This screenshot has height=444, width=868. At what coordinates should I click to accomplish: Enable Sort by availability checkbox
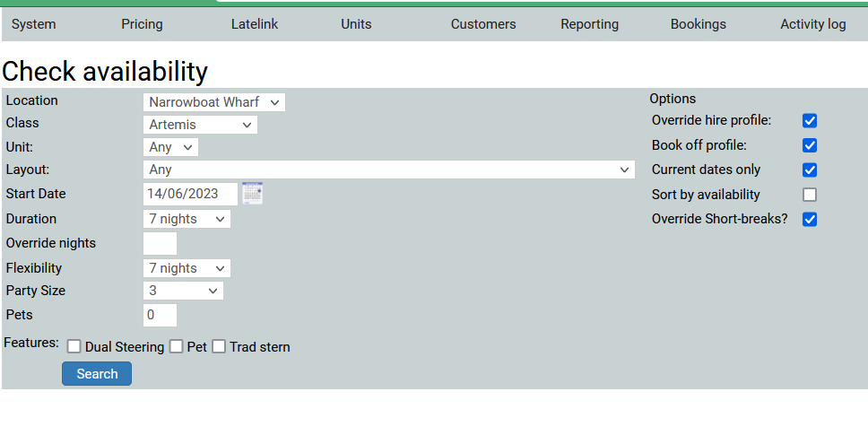810,195
